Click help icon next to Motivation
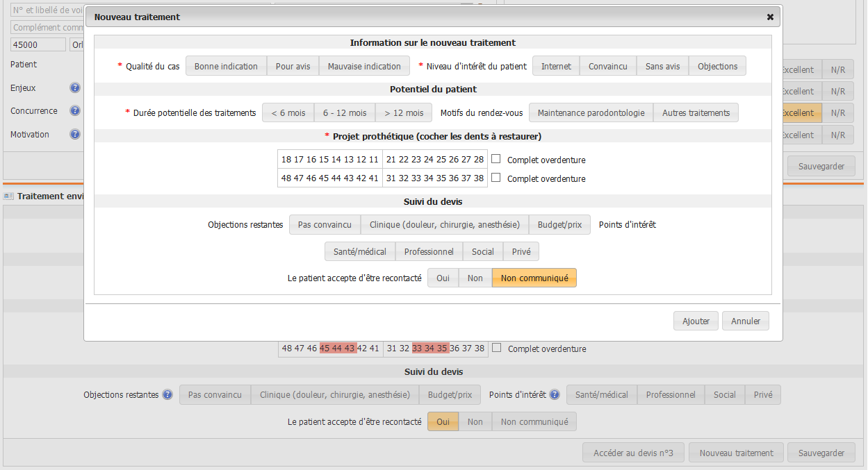The image size is (868, 470). point(75,135)
